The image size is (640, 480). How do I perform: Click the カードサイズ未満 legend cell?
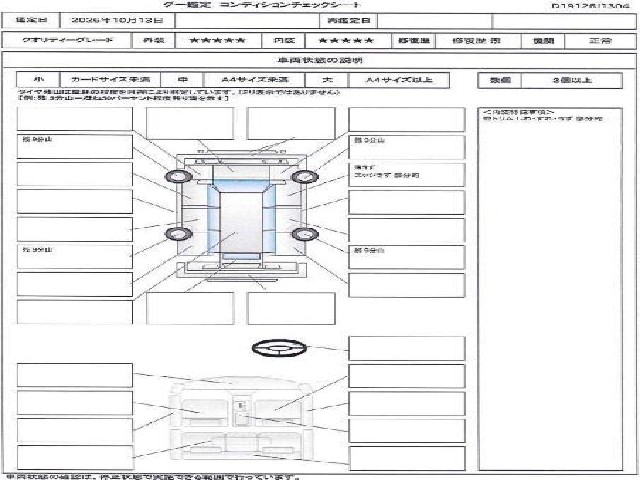tap(110, 80)
